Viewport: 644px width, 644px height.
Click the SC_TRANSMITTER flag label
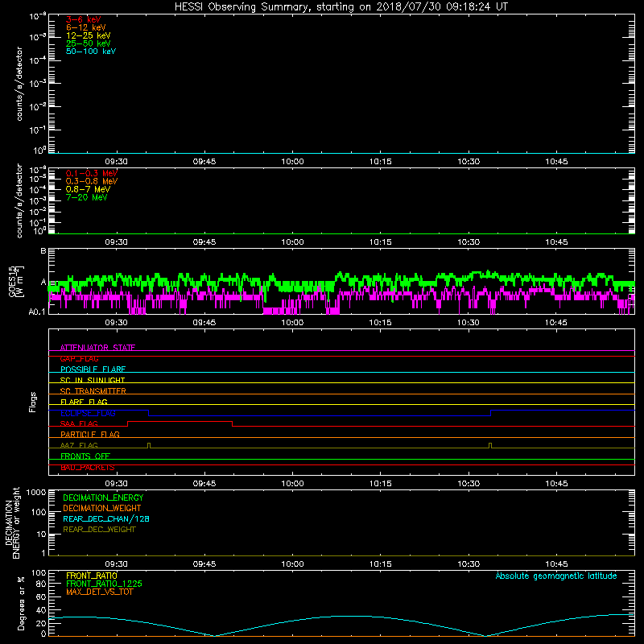coord(93,391)
